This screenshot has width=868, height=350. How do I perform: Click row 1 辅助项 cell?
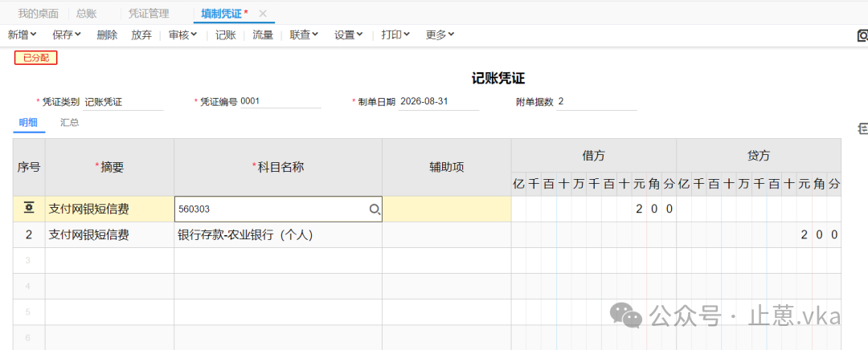click(x=447, y=210)
